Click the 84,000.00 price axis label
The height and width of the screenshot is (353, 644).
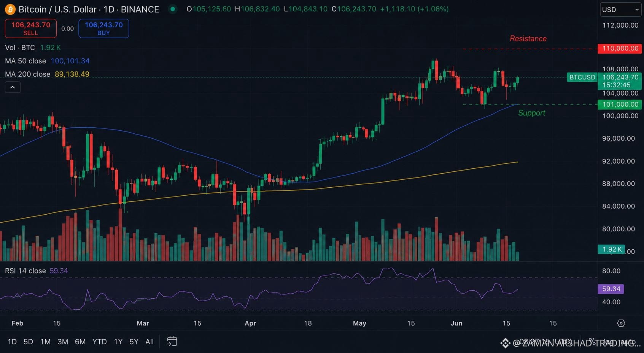point(618,206)
